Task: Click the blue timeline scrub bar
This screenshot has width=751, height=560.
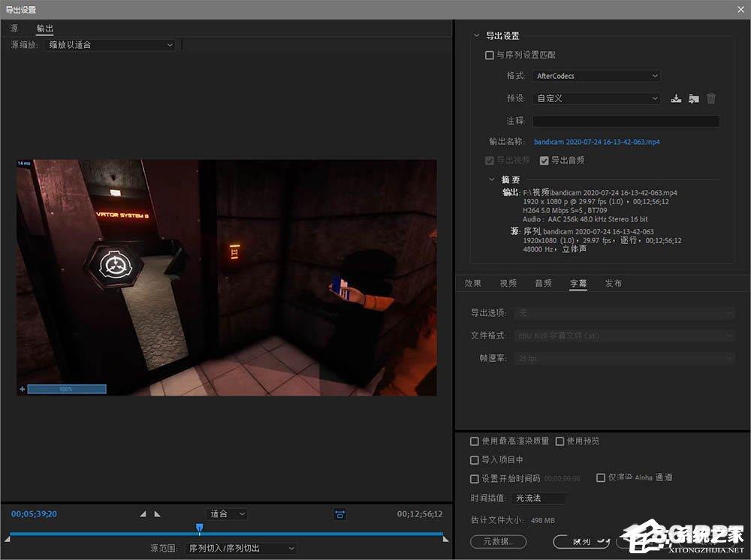Action: (x=226, y=533)
